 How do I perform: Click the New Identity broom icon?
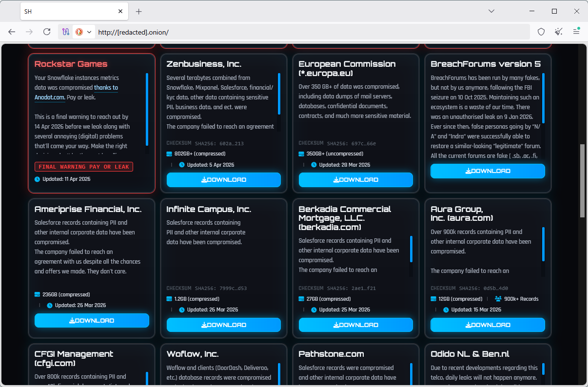click(559, 32)
